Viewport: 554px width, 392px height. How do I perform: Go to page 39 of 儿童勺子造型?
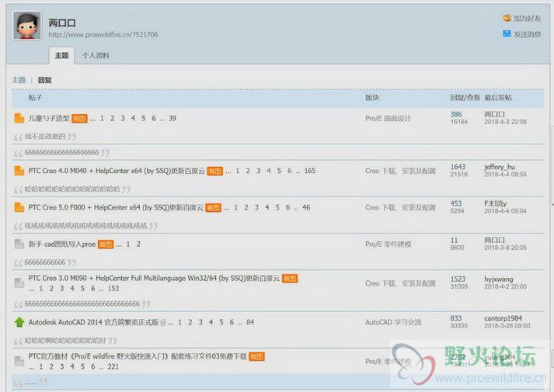tap(172, 118)
